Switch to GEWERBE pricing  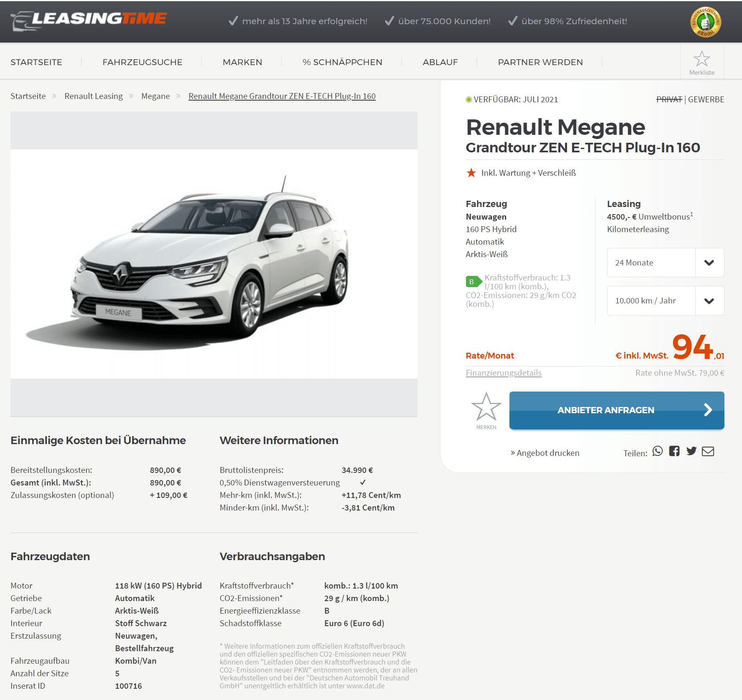(x=706, y=99)
